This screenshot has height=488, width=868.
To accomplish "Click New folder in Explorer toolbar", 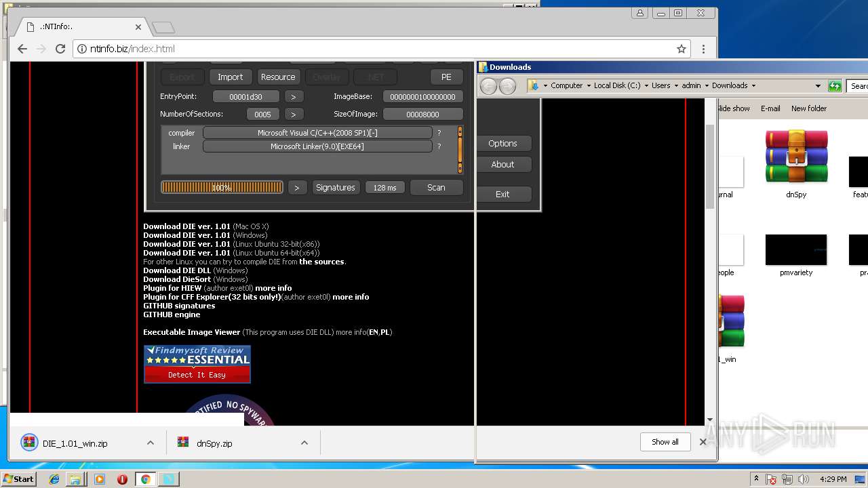I will [809, 108].
